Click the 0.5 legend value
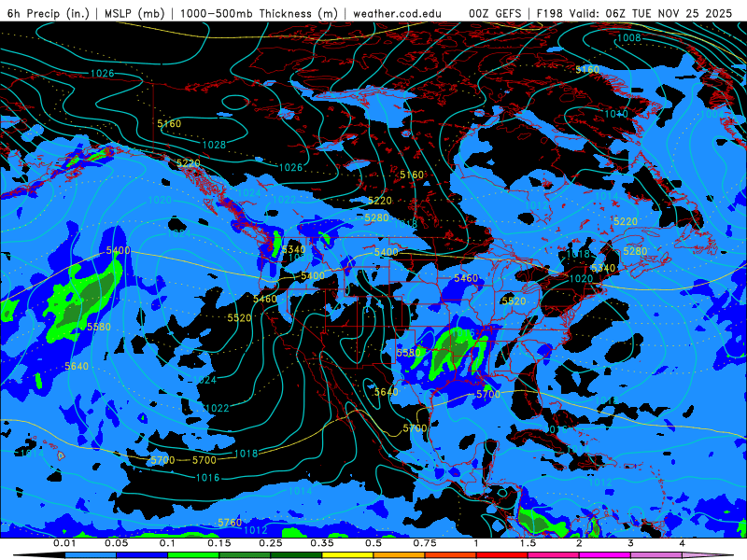The width and height of the screenshot is (747, 560). pyautogui.click(x=373, y=543)
